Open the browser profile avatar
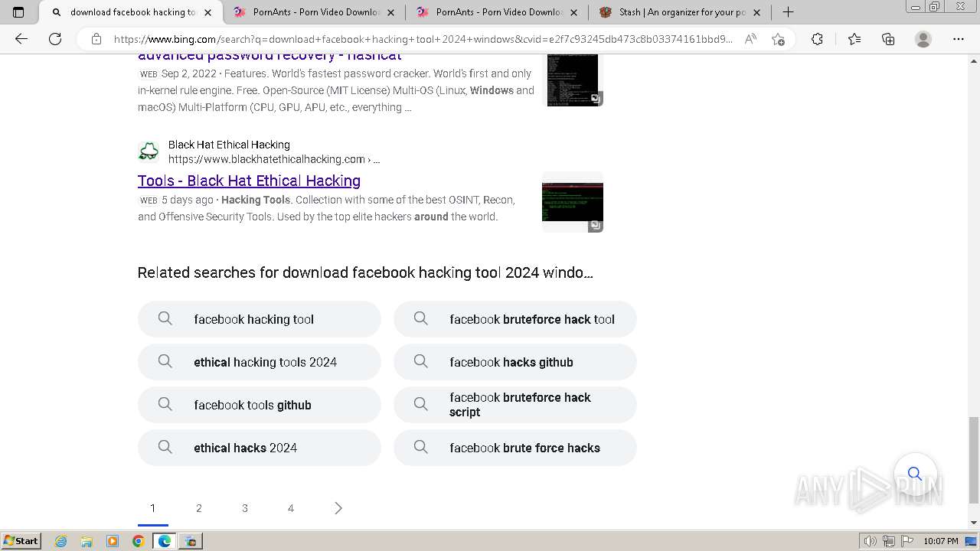This screenshot has width=980, height=551. tap(923, 39)
